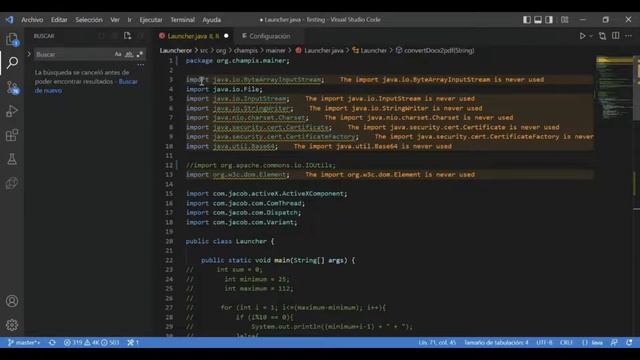Open the run button dropdown arrow

tap(591, 36)
